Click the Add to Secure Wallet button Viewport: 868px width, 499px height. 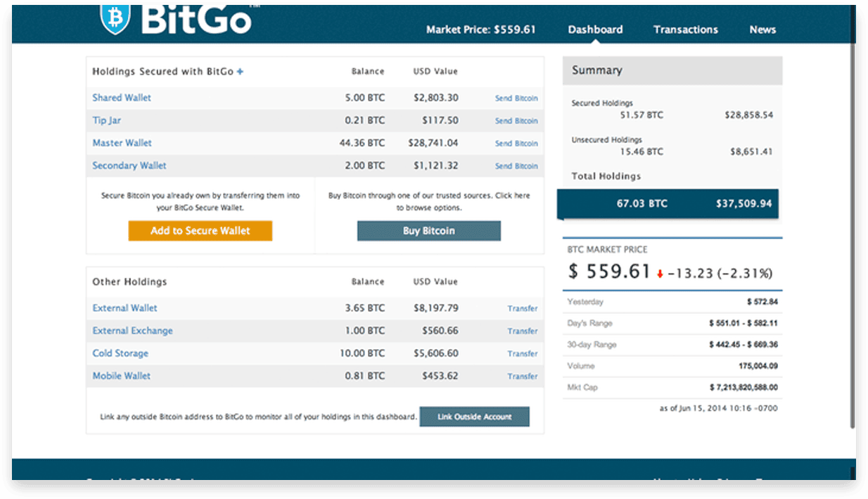coord(200,231)
